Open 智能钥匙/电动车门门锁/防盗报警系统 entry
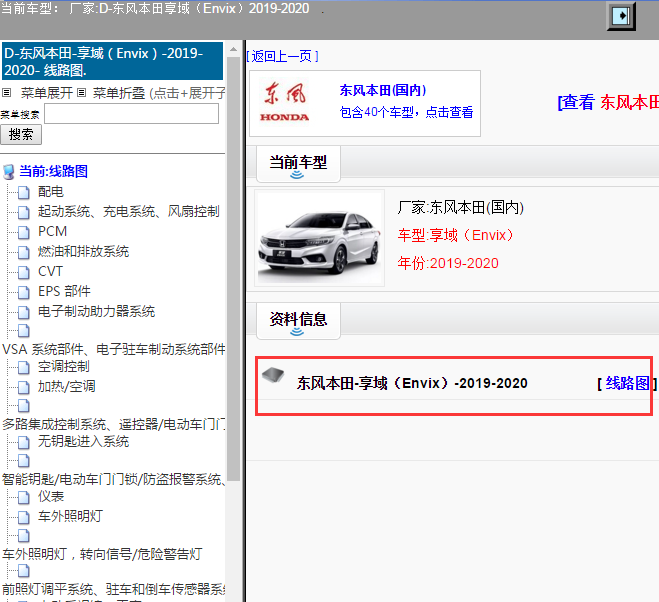659x602 pixels. click(x=114, y=479)
